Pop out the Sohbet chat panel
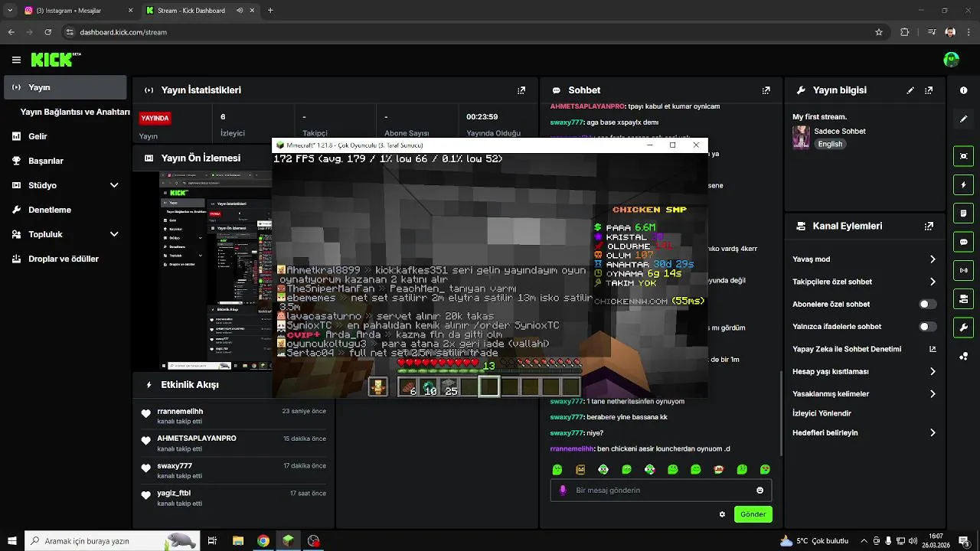Image resolution: width=980 pixels, height=551 pixels. point(766,90)
